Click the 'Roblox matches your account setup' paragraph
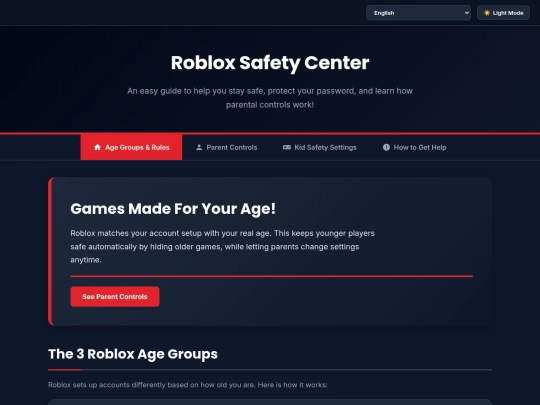540x405 pixels. (222, 247)
